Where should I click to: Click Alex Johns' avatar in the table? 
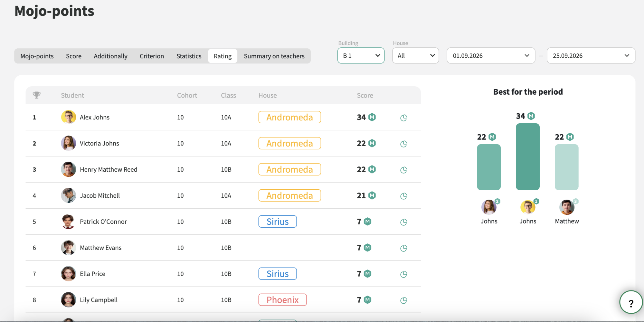69,117
